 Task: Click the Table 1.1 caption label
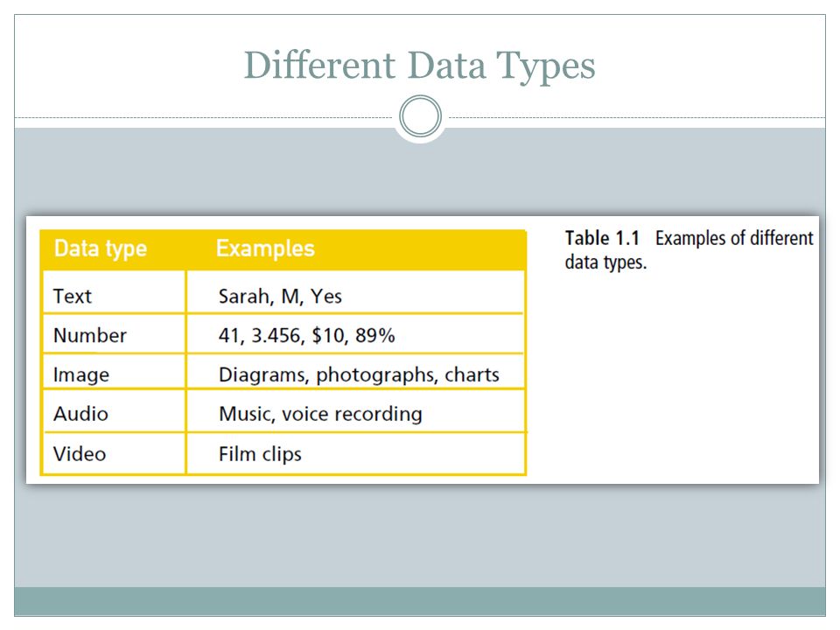(602, 238)
